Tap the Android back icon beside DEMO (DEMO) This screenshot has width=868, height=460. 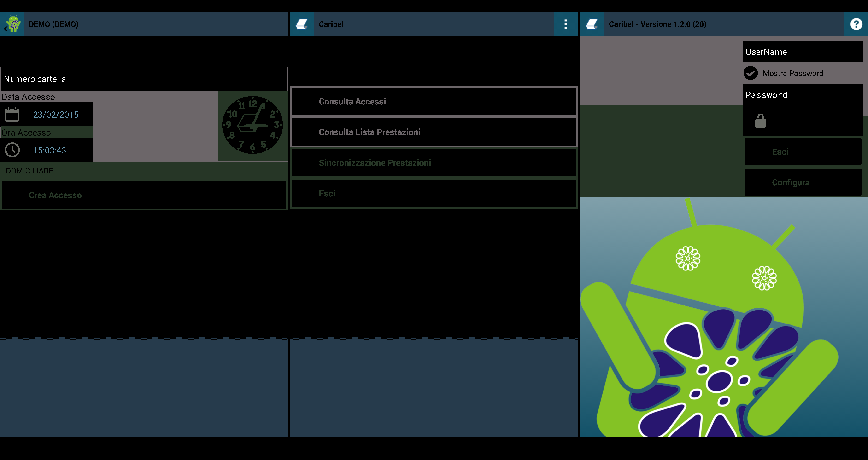pos(12,24)
